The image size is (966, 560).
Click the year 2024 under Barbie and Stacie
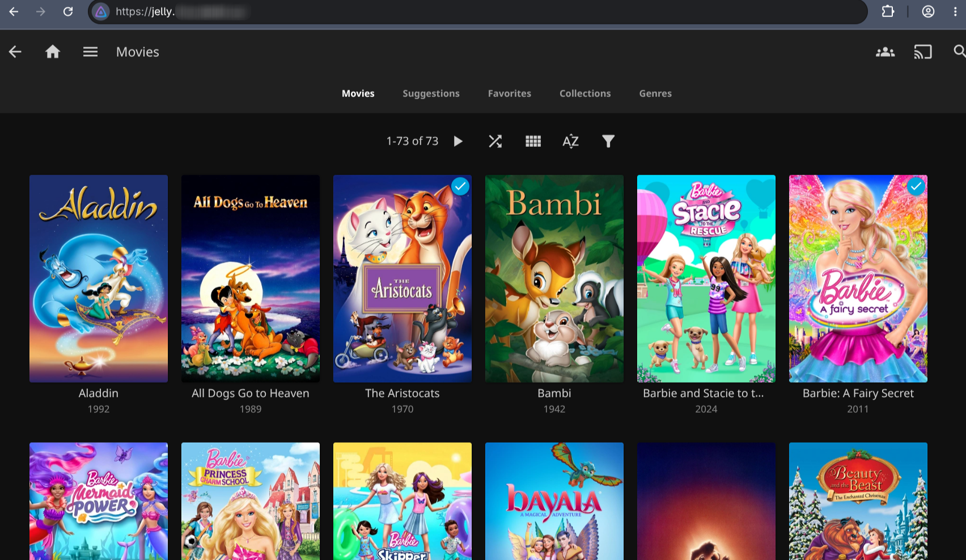coord(706,409)
